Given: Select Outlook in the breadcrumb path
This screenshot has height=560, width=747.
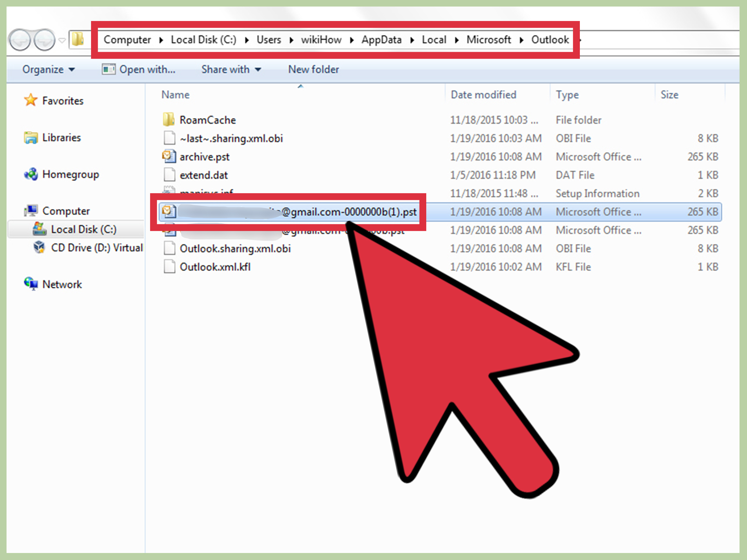Looking at the screenshot, I should point(550,40).
